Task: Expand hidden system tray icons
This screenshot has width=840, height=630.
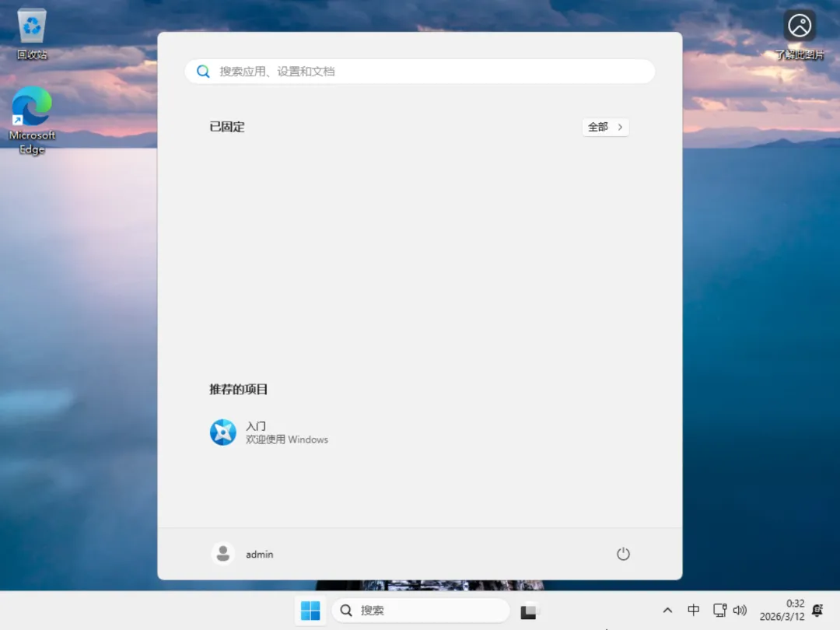Action: (x=667, y=611)
